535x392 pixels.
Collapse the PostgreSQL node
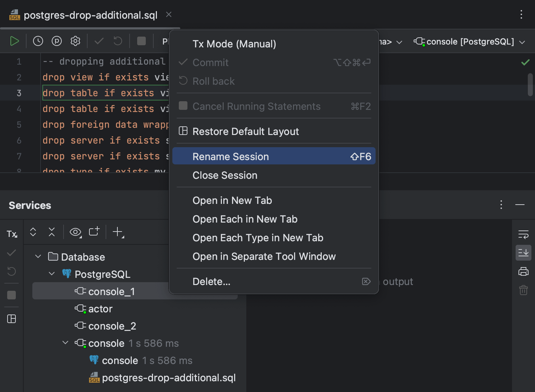point(51,274)
